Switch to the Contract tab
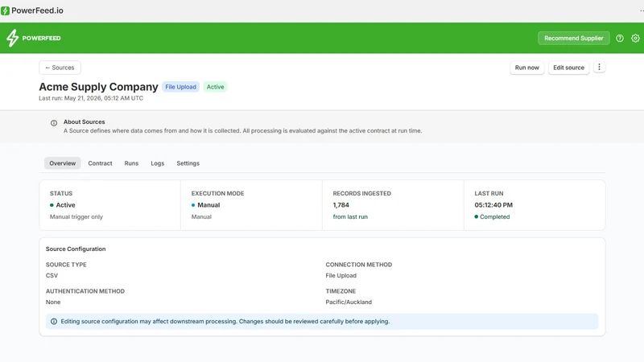This screenshot has height=362, width=644. pyautogui.click(x=100, y=163)
